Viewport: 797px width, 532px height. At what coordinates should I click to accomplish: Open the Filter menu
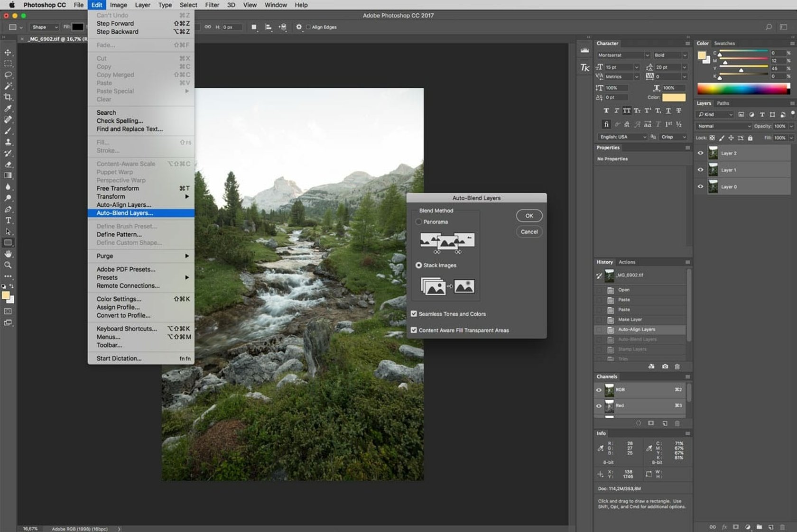tap(212, 5)
